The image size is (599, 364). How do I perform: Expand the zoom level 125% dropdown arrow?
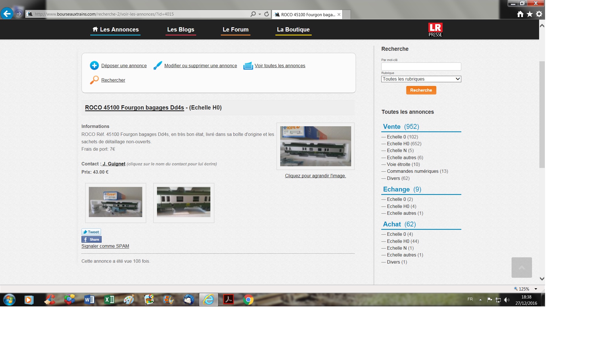pyautogui.click(x=536, y=289)
